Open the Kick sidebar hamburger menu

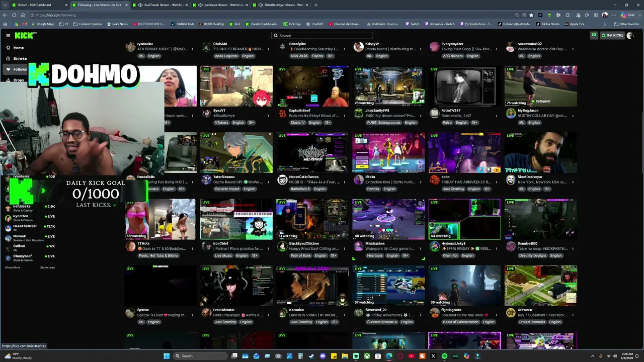pyautogui.click(x=8, y=35)
